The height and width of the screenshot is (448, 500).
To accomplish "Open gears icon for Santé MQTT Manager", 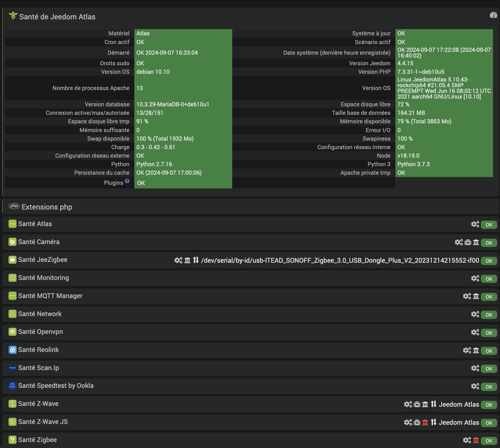I will coord(467,296).
